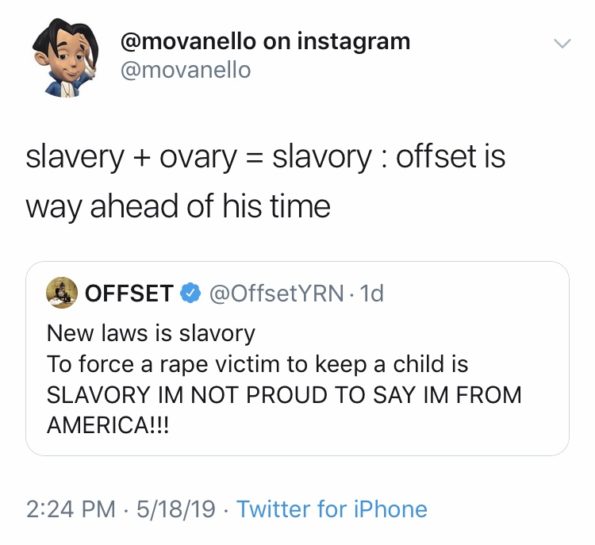Open the gray @movanello handle
The height and width of the screenshot is (545, 595).
click(x=186, y=70)
